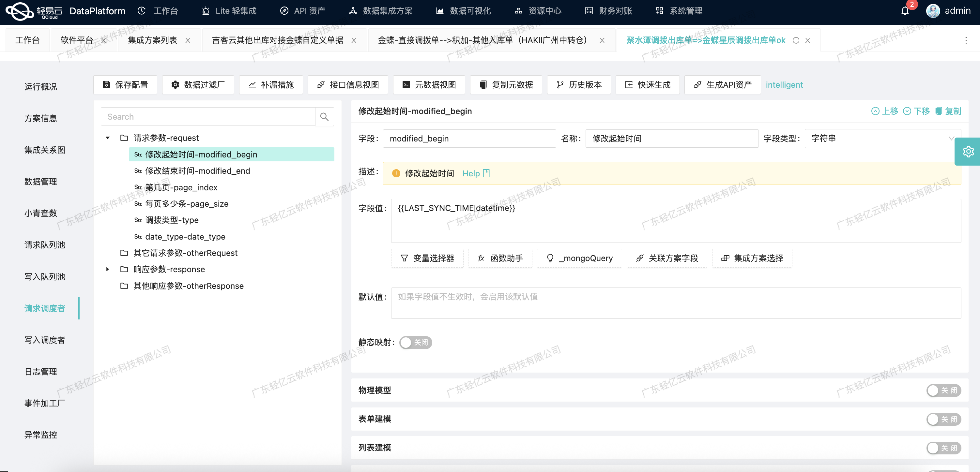Click the search magnifier icon

pyautogui.click(x=324, y=117)
